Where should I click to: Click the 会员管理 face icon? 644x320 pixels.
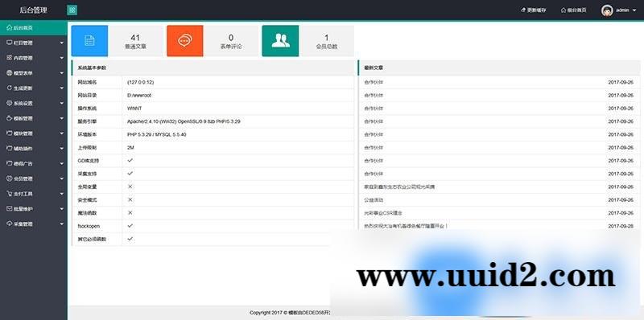click(x=9, y=178)
